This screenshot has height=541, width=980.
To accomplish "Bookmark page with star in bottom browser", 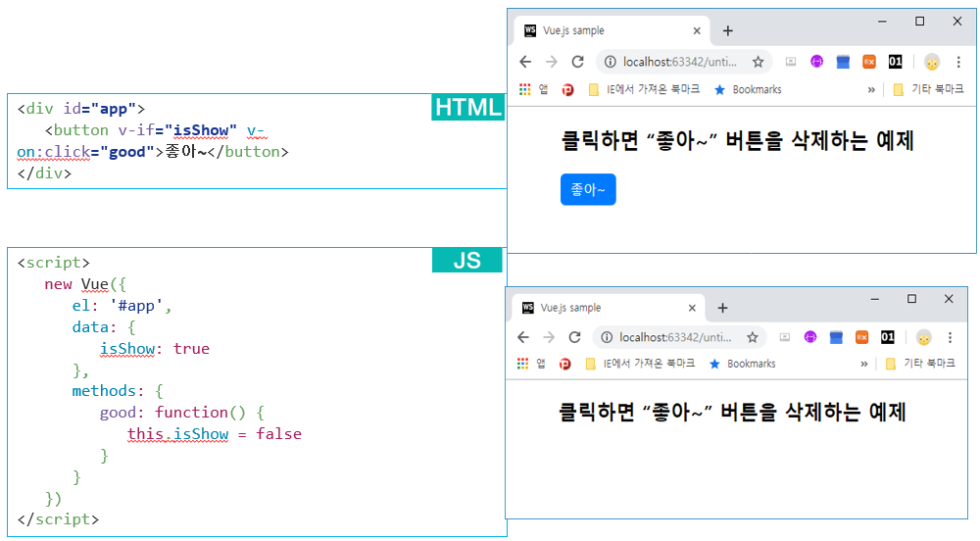I will pyautogui.click(x=753, y=337).
